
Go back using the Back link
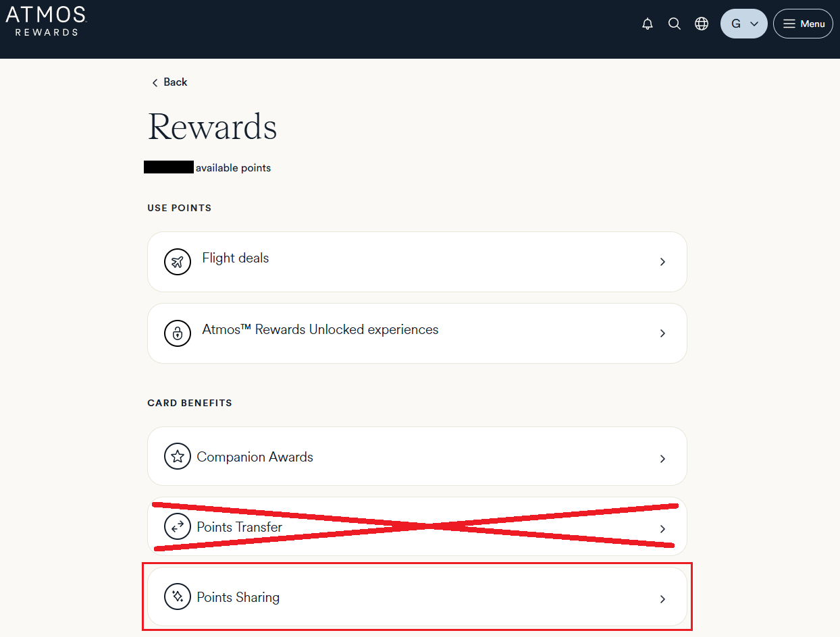coord(169,82)
